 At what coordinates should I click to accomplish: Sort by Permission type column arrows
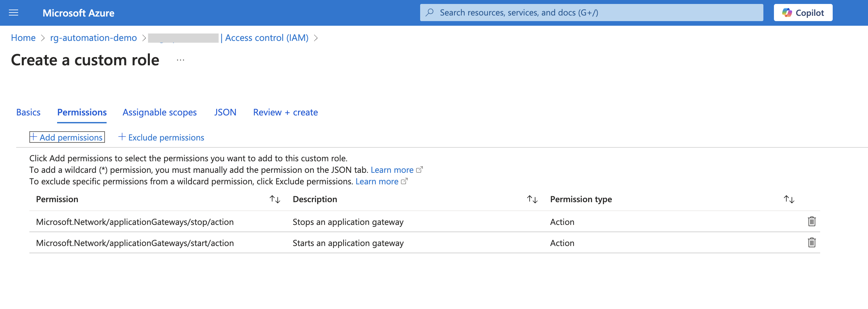pos(789,199)
